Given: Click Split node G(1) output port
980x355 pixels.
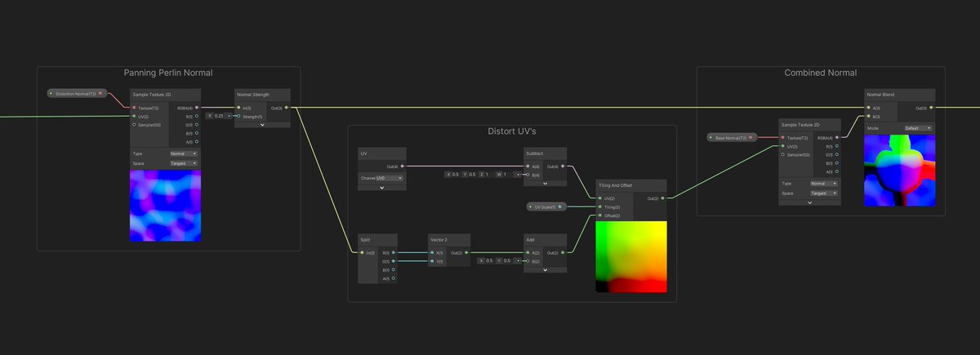Looking at the screenshot, I should 394,261.
